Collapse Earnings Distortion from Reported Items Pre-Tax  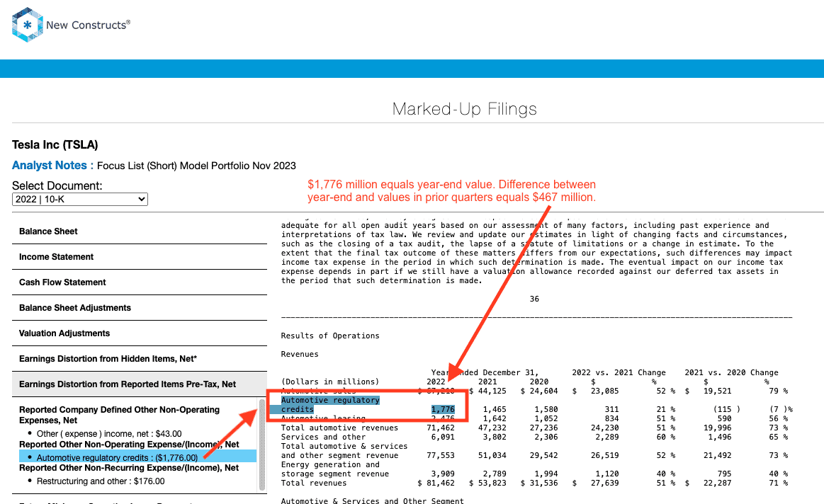coord(140,384)
